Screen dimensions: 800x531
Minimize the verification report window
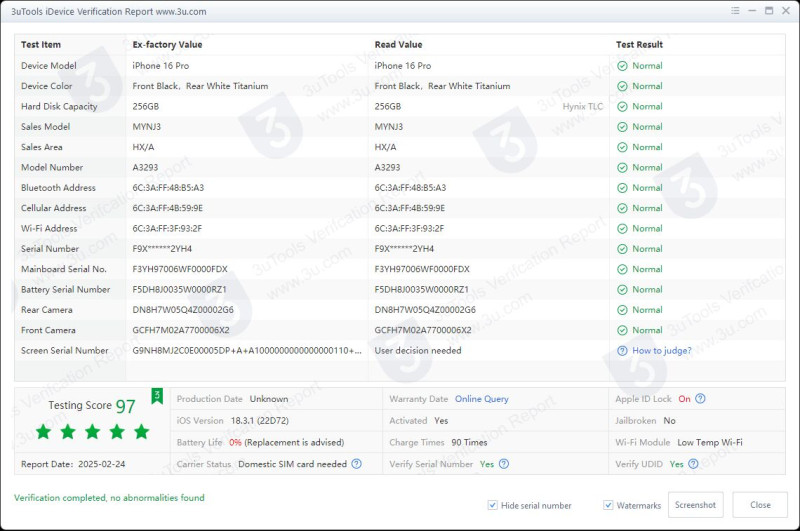pos(752,11)
